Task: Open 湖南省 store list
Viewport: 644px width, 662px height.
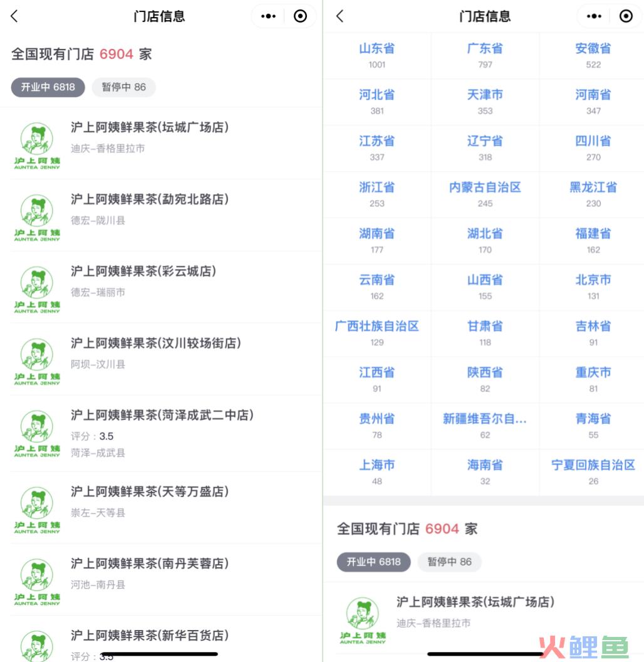Action: (377, 241)
